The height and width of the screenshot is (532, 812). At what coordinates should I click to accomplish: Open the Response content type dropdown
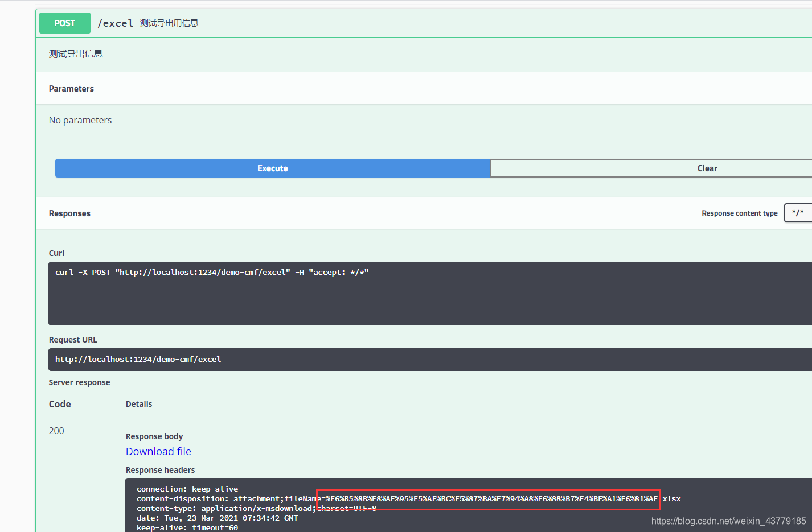pos(798,213)
